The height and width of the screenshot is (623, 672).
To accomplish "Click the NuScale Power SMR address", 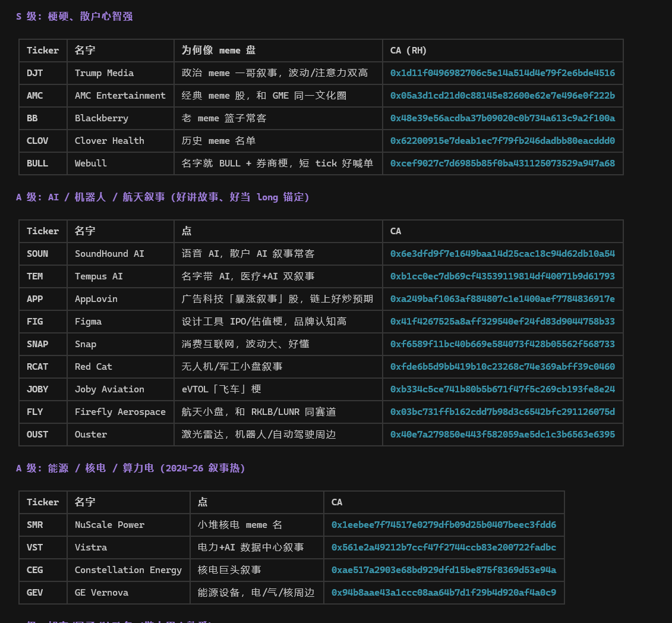I will click(x=444, y=525).
